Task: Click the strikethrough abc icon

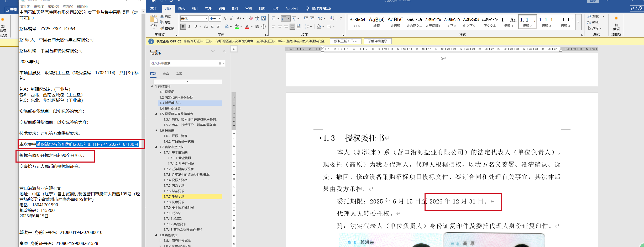Action: (x=206, y=26)
